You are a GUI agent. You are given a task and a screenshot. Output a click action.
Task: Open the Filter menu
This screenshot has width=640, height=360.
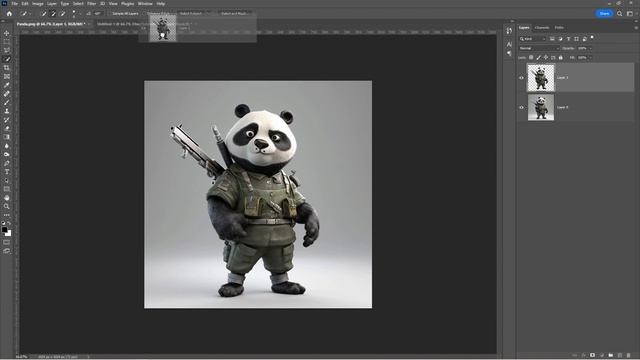92,4
